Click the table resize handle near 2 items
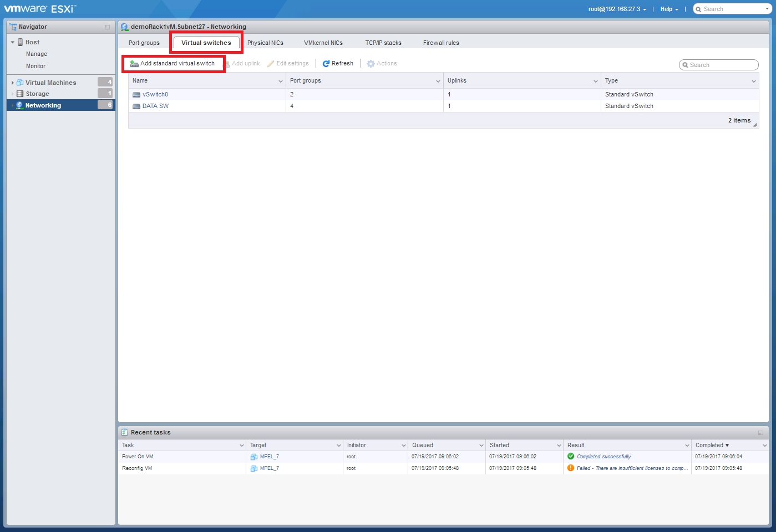Viewport: 776px width, 532px height. 755,125
